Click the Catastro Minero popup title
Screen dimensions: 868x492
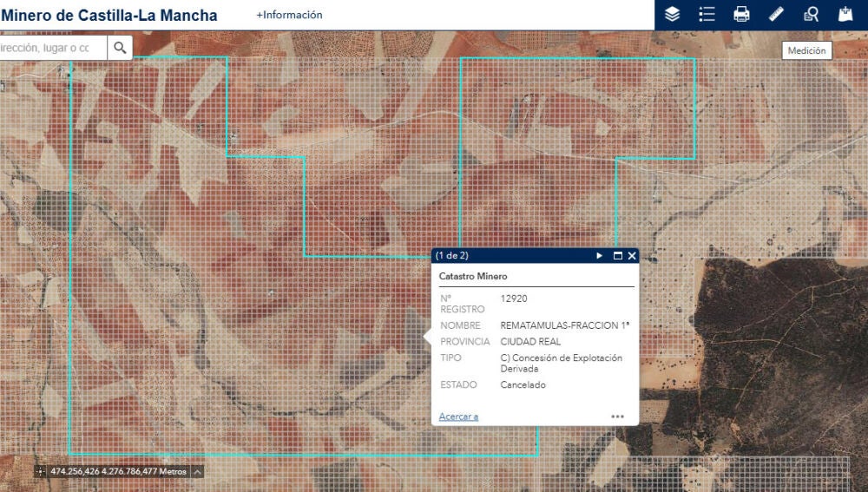(473, 276)
